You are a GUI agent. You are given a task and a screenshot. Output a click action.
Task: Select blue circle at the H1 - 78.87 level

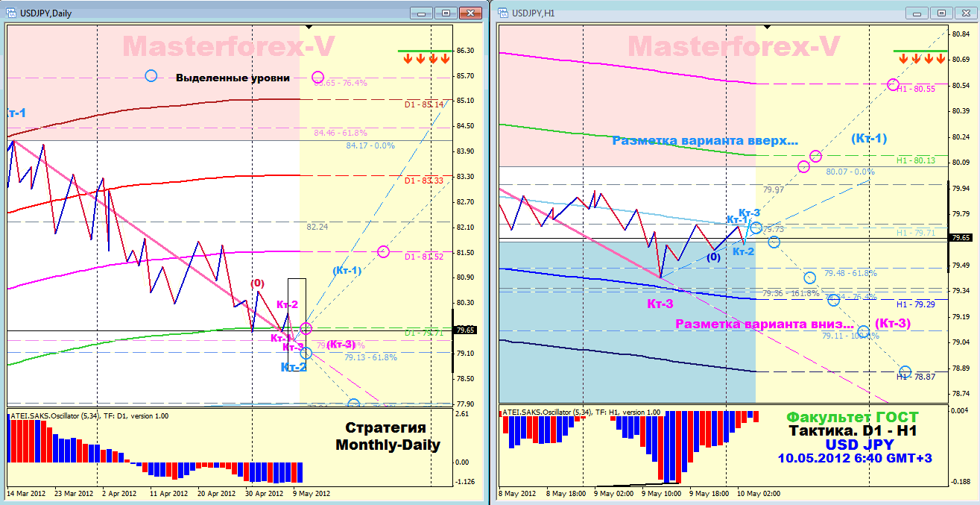click(x=905, y=371)
